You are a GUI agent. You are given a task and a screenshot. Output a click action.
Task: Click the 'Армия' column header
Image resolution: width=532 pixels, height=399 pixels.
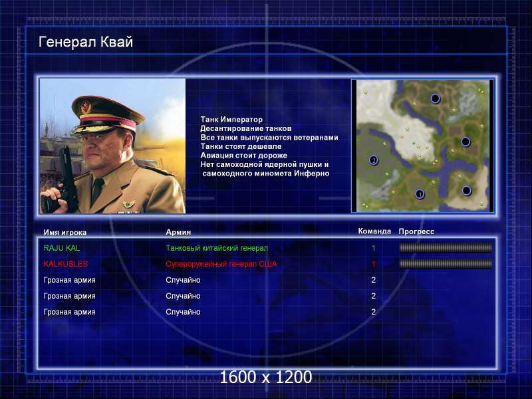coord(178,232)
